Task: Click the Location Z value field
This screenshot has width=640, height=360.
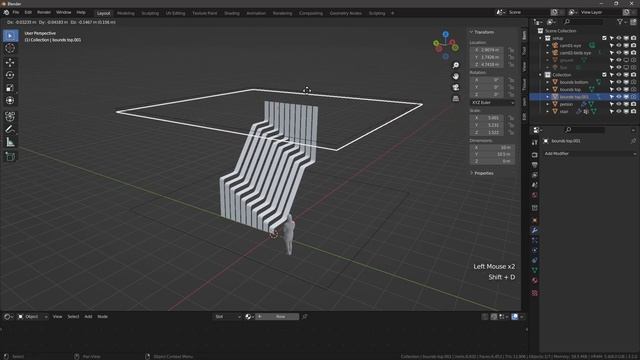Action: point(487,64)
